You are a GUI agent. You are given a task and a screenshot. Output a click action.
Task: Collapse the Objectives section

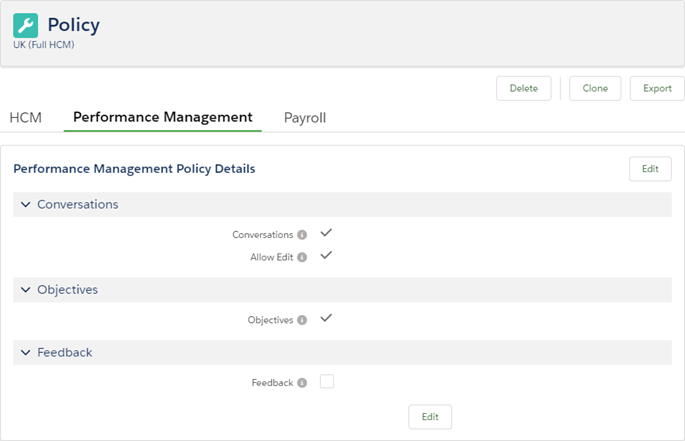[25, 290]
